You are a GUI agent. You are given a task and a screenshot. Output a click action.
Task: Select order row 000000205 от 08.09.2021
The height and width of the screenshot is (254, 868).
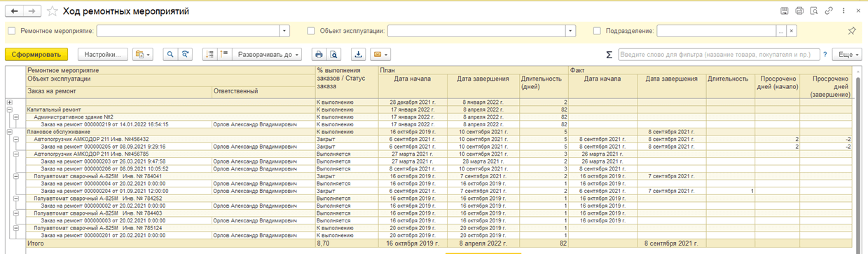tap(103, 146)
